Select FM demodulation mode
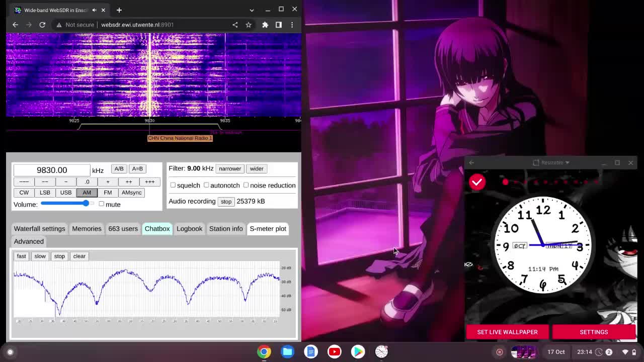The height and width of the screenshot is (362, 644). [x=108, y=193]
